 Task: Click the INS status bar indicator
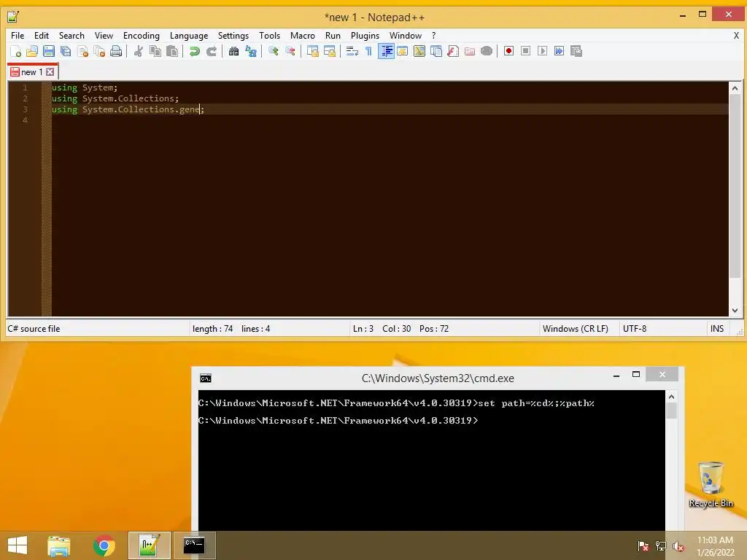coord(717,329)
